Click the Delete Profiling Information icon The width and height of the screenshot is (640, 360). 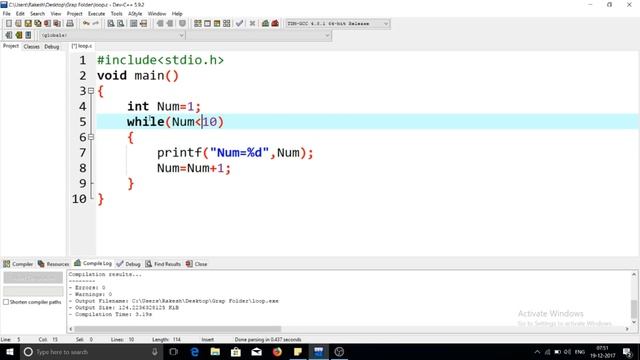click(275, 24)
